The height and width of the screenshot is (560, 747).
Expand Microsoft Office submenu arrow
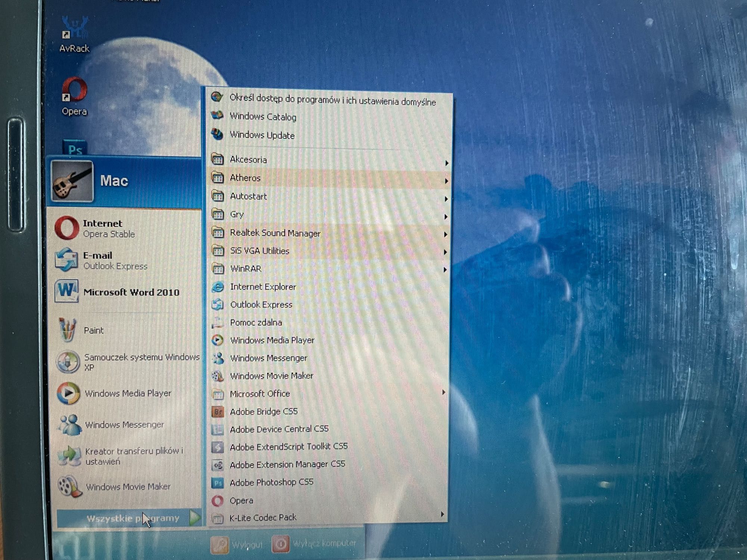pyautogui.click(x=443, y=392)
